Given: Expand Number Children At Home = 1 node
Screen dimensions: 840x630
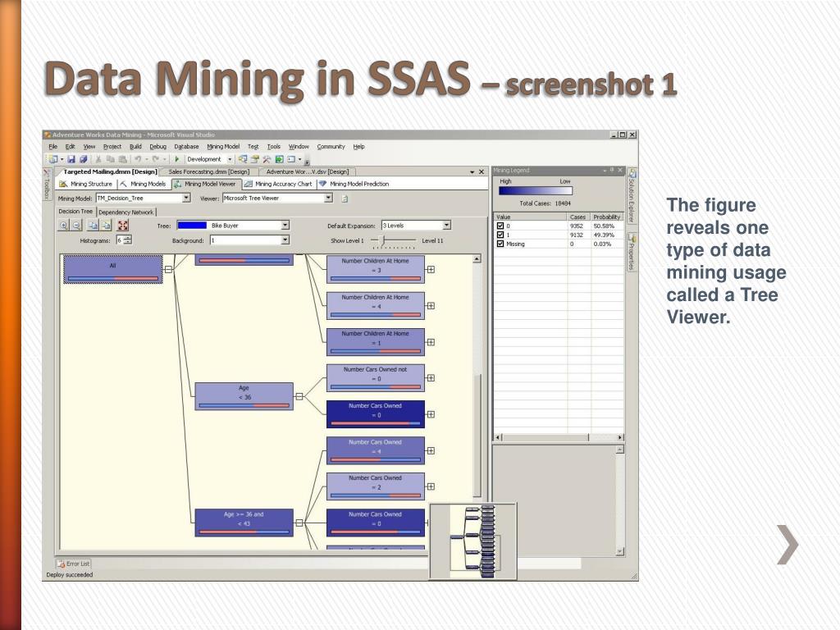Looking at the screenshot, I should coord(431,342).
